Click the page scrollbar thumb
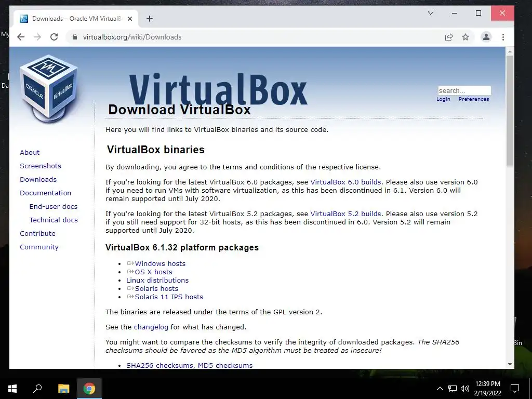 (x=510, y=111)
